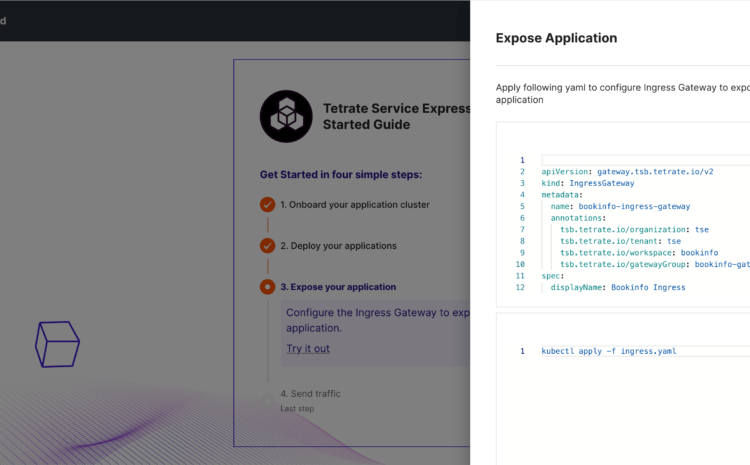Select step 3. Expose your application
The image size is (750, 465).
(x=338, y=287)
